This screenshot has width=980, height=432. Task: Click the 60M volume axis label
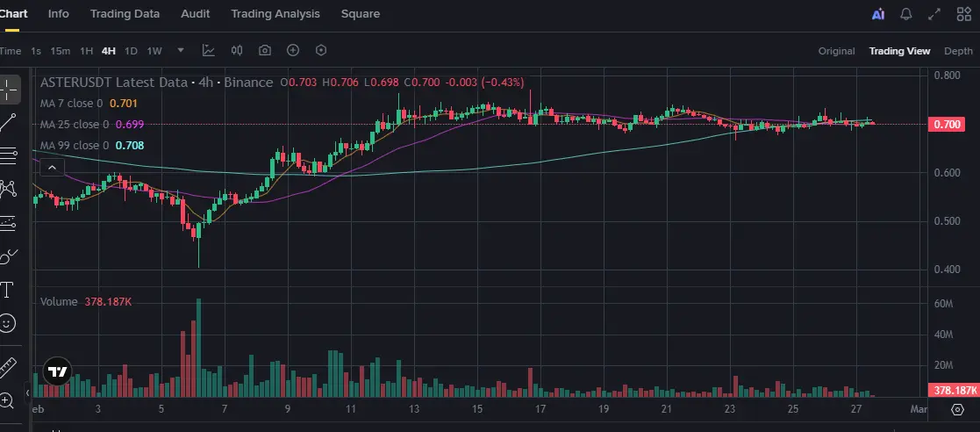(x=943, y=304)
